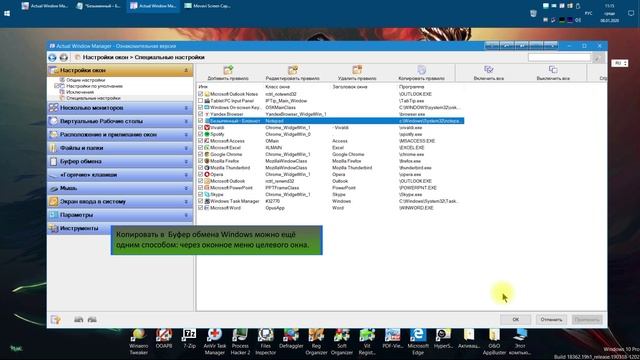This screenshot has height=360, width=640.
Task: Open Reg Organizer desktop shortcut
Action: pyautogui.click(x=316, y=342)
